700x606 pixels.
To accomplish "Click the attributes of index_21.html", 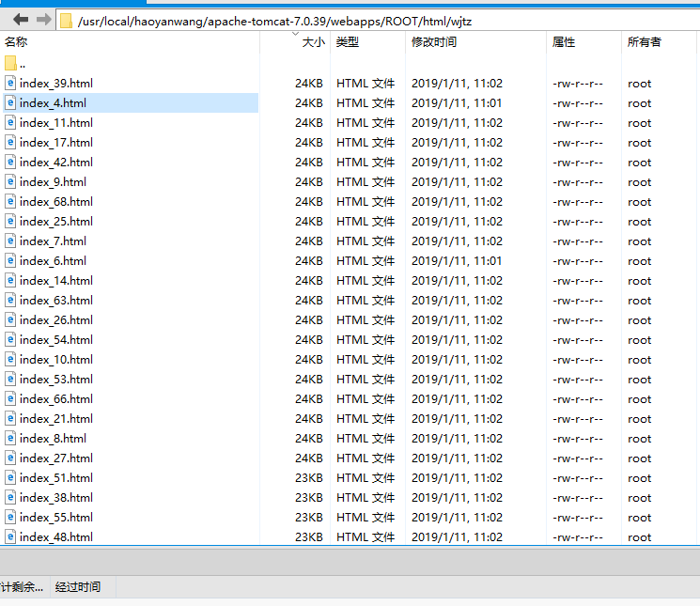I will [578, 419].
